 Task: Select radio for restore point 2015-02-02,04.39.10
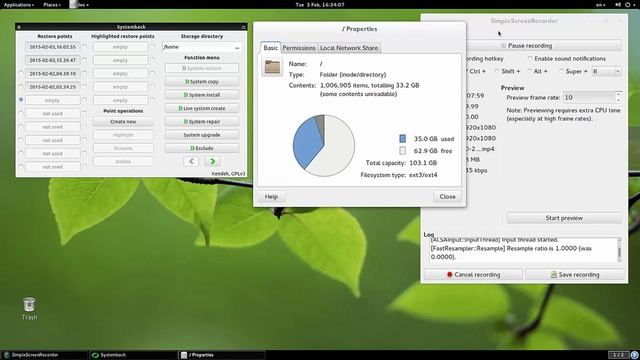(21, 73)
